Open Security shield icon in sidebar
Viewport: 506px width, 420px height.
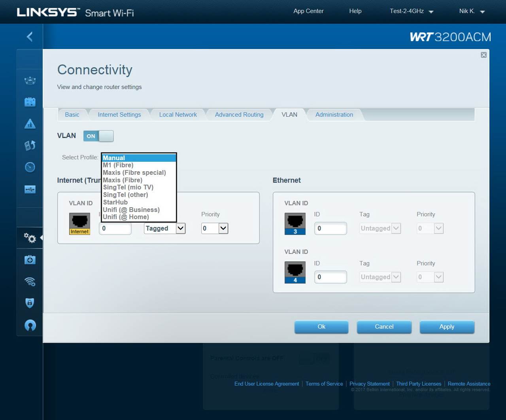[30, 303]
